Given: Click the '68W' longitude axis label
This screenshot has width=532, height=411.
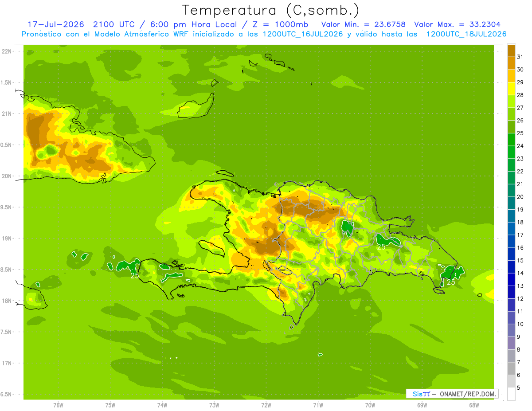Looking at the screenshot, I should [474, 405].
